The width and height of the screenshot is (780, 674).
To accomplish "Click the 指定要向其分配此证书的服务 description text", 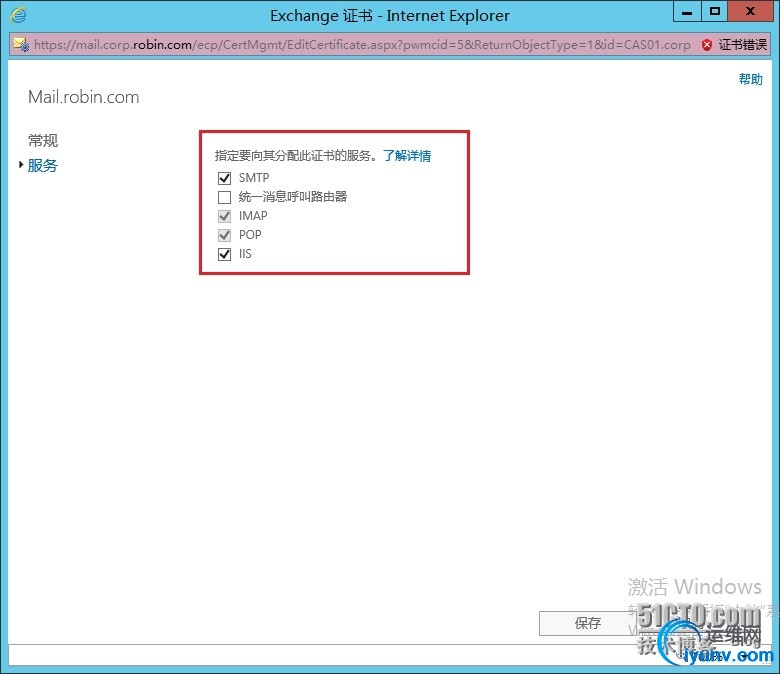I will click(297, 156).
